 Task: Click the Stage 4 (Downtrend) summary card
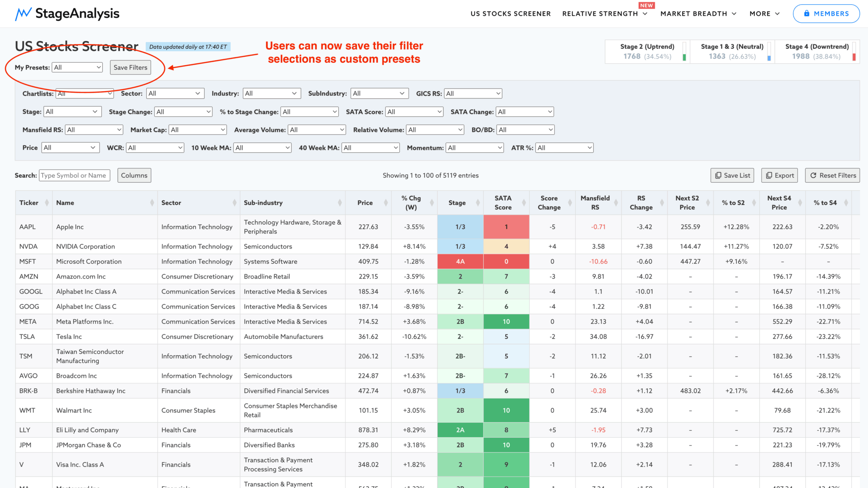[817, 51]
